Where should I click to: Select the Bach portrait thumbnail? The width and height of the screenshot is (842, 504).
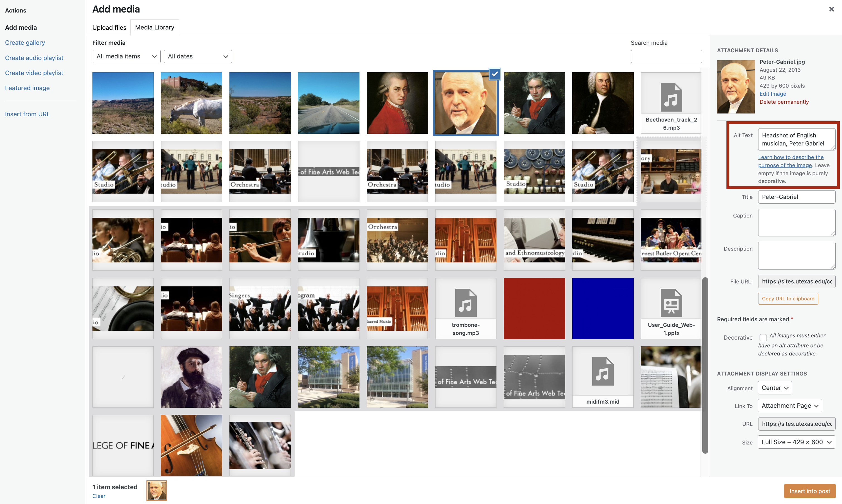[x=602, y=103]
